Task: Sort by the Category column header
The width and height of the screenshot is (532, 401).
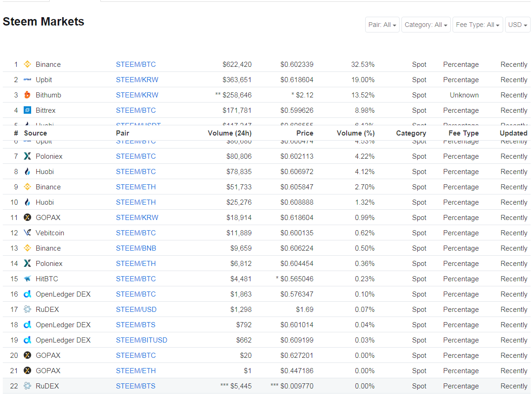Action: 411,133
